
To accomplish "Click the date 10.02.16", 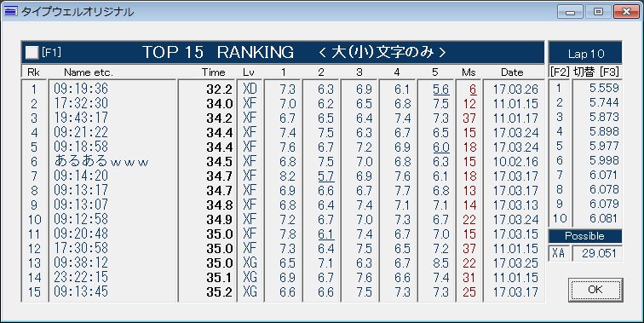I will (515, 162).
